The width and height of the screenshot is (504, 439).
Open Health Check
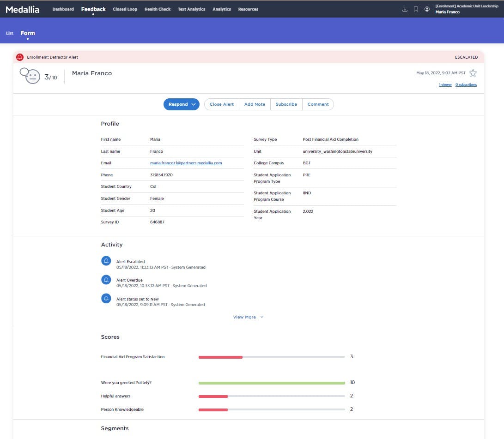pyautogui.click(x=158, y=9)
